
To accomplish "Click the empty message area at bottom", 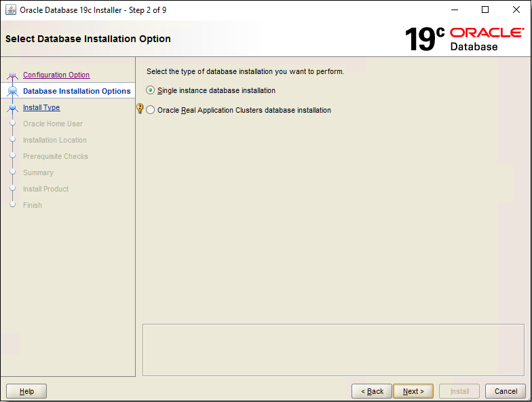I will point(334,350).
